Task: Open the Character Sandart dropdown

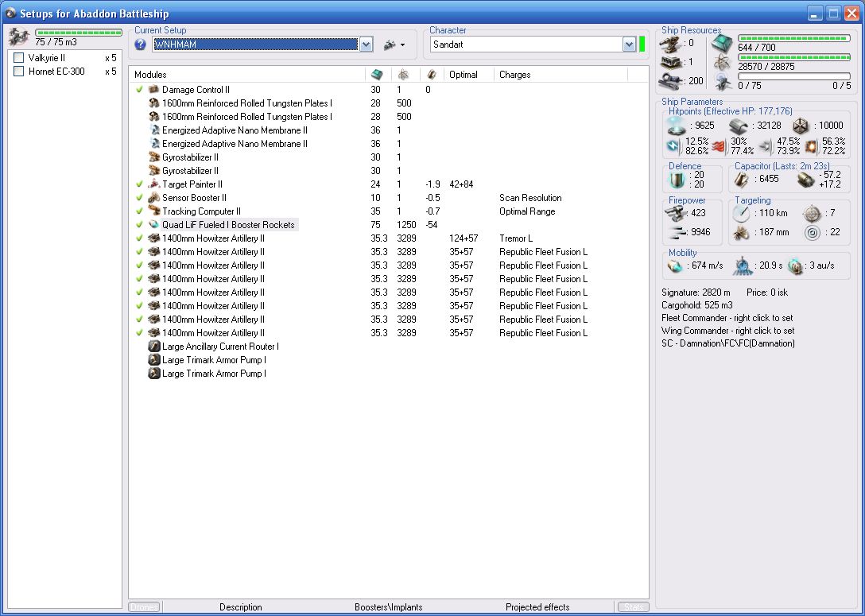Action: click(x=629, y=45)
